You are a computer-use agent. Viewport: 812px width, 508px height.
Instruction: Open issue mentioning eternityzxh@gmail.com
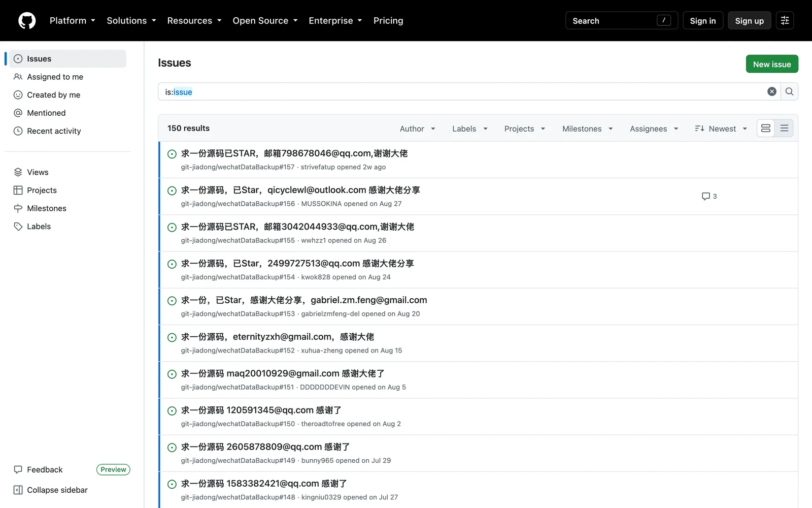[x=278, y=337]
